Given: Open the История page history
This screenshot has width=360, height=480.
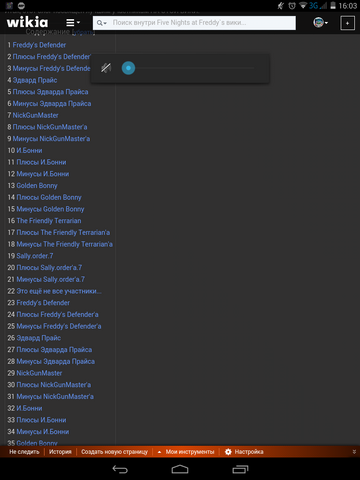Looking at the screenshot, I should point(60,452).
